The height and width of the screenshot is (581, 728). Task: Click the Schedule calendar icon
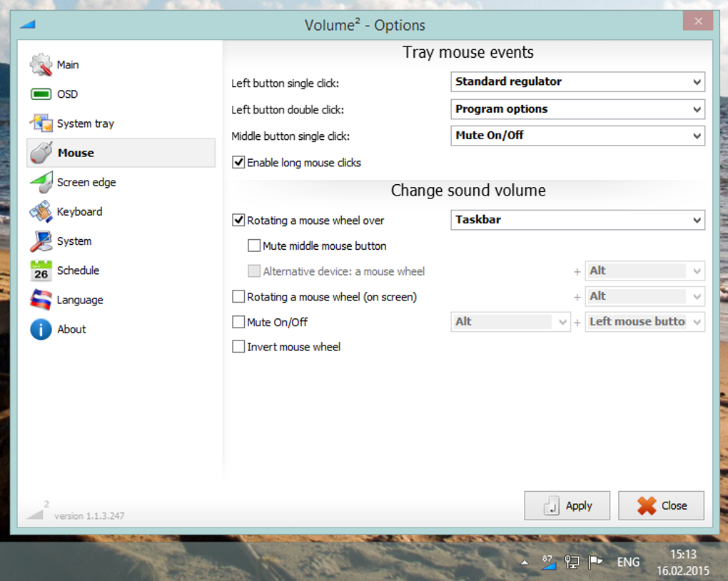(41, 271)
